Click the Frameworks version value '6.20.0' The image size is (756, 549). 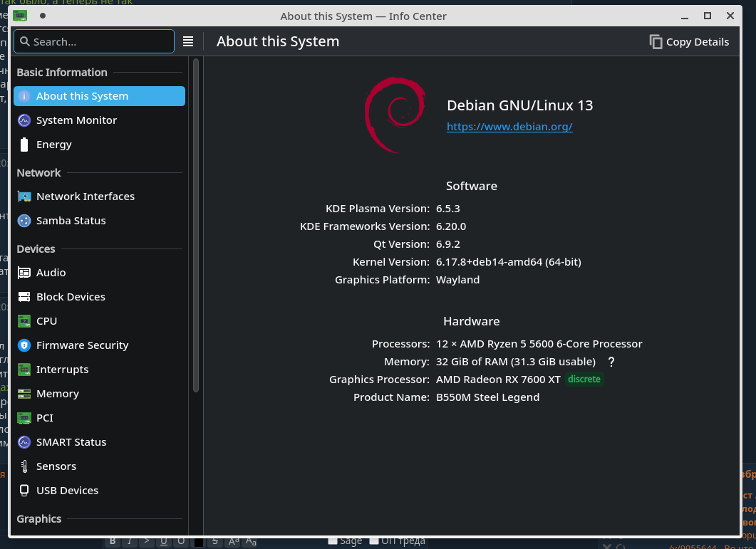click(451, 226)
